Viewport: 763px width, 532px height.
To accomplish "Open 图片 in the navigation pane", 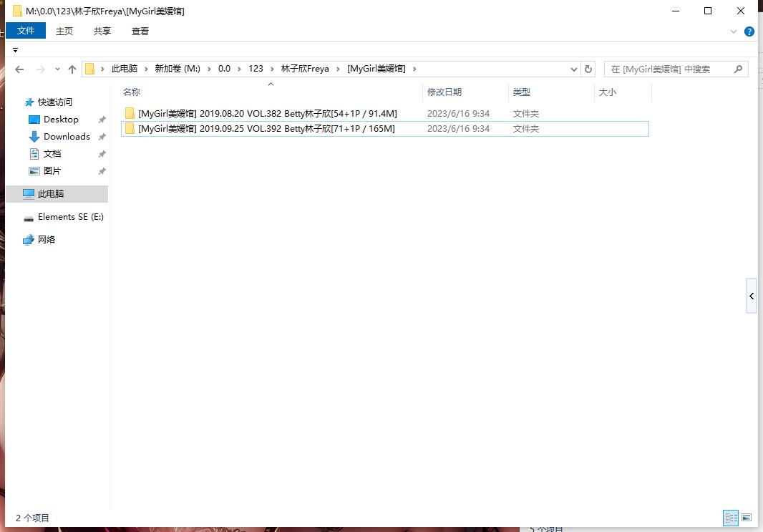I will (x=52, y=171).
